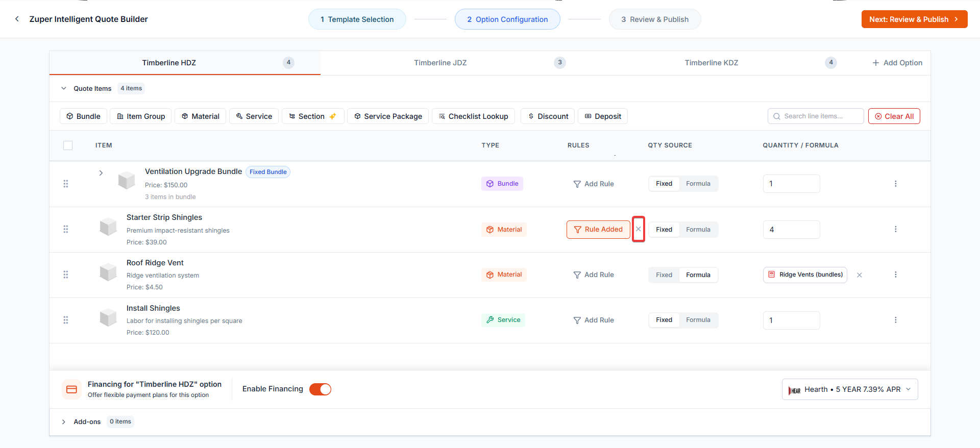This screenshot has width=980, height=448.
Task: Click the Roof Ridge Vent product thumbnail
Action: [x=108, y=272]
